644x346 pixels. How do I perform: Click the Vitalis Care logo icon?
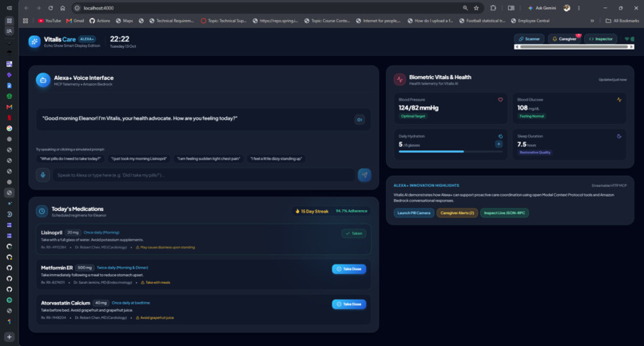click(34, 42)
